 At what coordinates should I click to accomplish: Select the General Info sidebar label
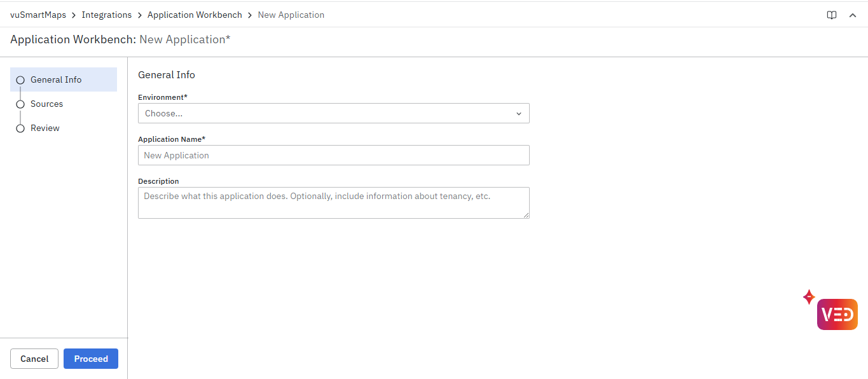click(x=56, y=80)
